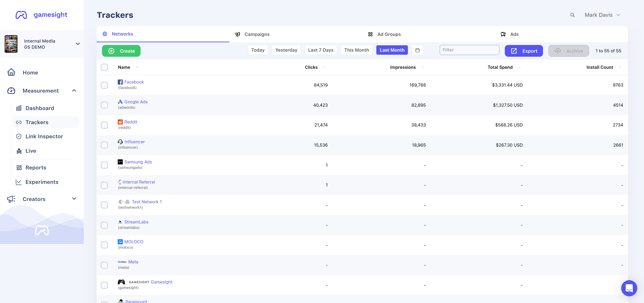Switch to the Campaigns tab
The width and height of the screenshot is (644, 303).
coord(257,35)
